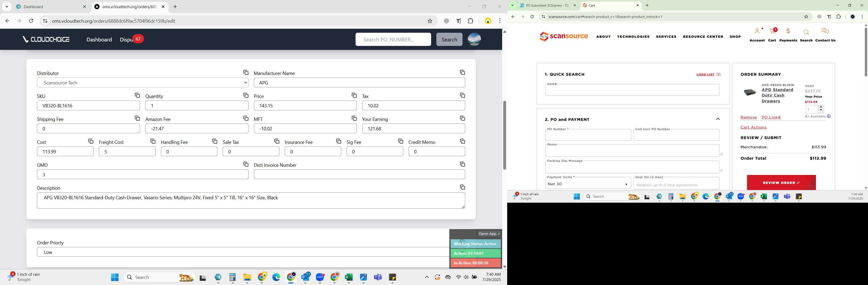Image resolution: width=868 pixels, height=285 pixels.
Task: Copy the Manufacturer Name value
Action: click(x=462, y=72)
